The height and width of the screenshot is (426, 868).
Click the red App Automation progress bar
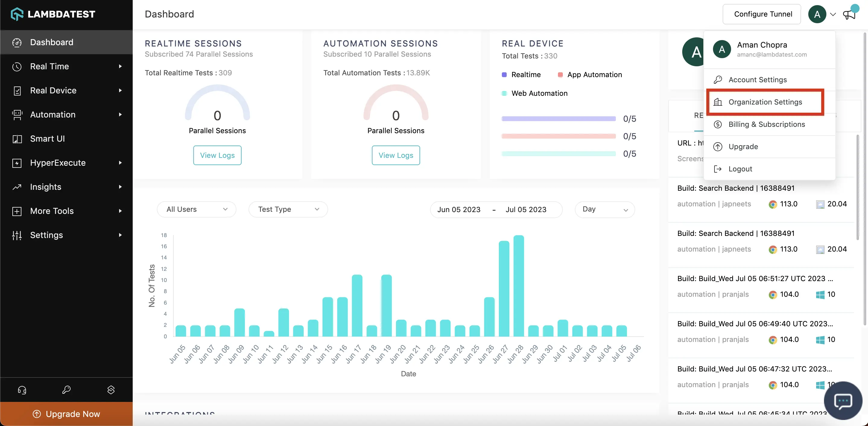pos(559,136)
